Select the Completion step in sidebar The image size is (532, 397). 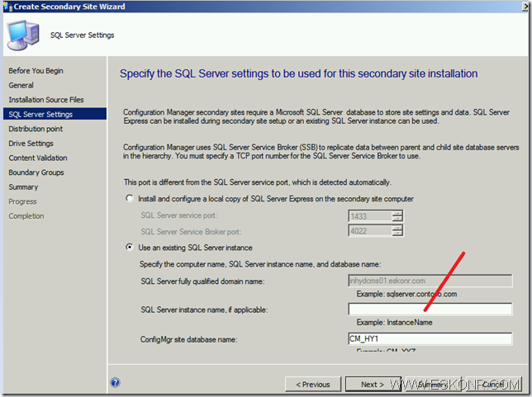[x=26, y=216]
